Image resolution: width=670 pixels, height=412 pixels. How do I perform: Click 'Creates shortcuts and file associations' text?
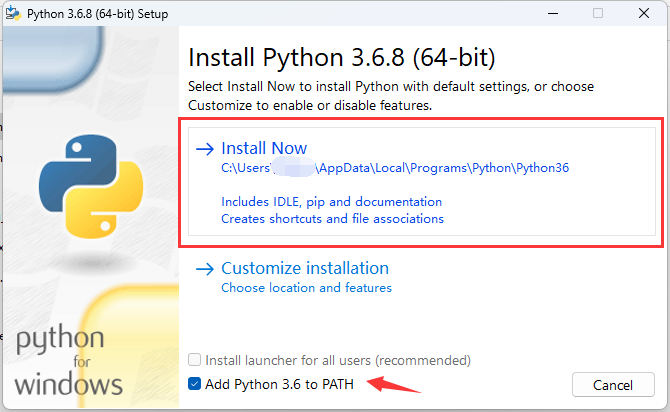point(332,219)
